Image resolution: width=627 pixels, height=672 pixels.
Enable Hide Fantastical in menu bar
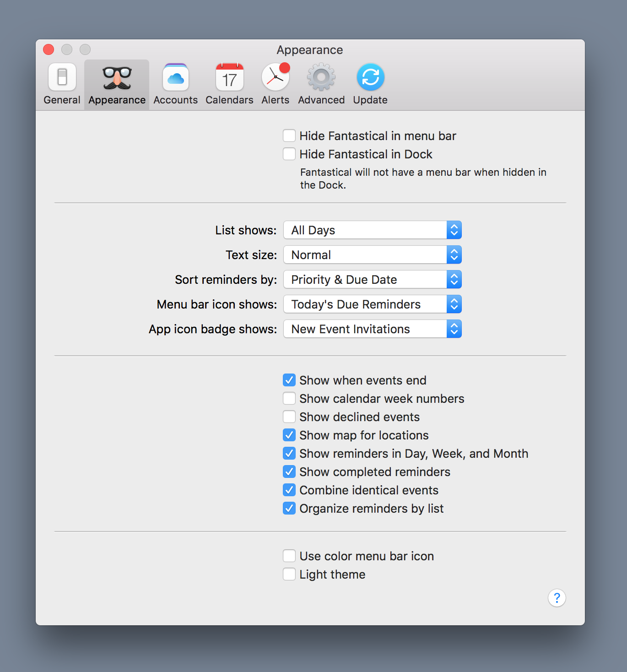[x=289, y=135]
